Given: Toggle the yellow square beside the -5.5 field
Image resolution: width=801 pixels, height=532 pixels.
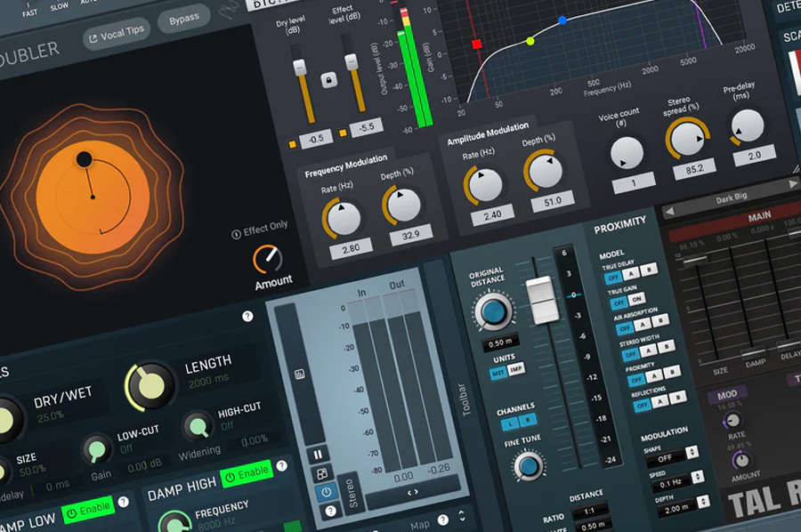Looking at the screenshot, I should tap(343, 133).
